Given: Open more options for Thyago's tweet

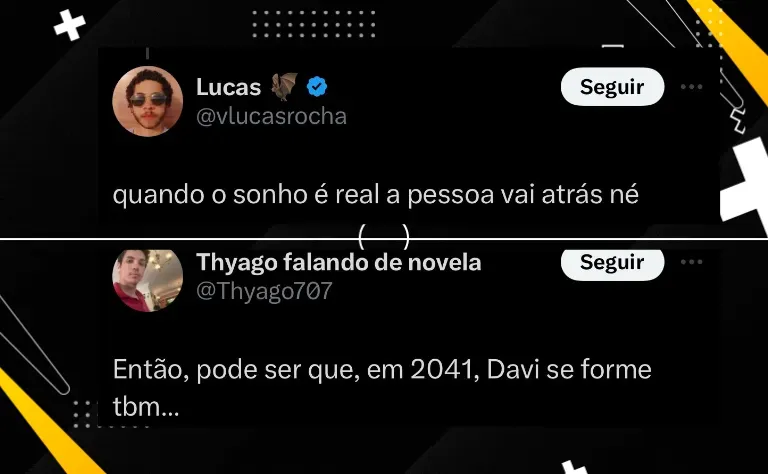Looking at the screenshot, I should pos(692,262).
